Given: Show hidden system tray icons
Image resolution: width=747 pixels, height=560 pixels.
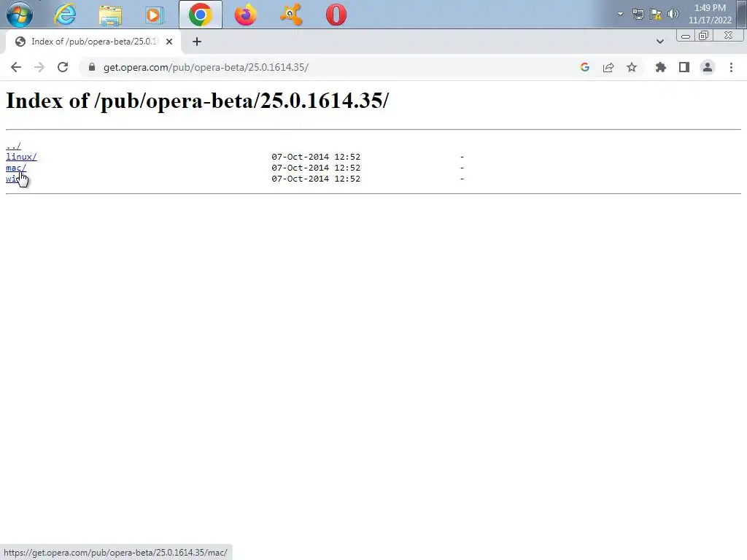Looking at the screenshot, I should coord(620,14).
